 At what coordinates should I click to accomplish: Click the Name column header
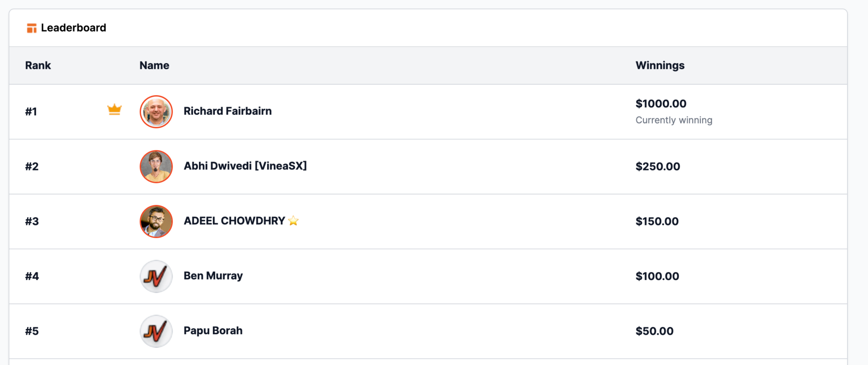point(154,66)
